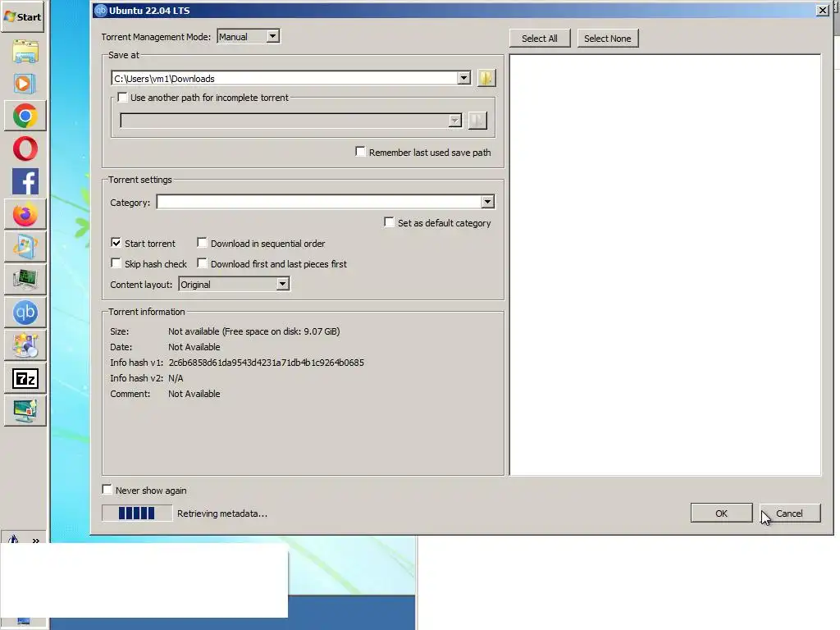Viewport: 840px width, 630px height.
Task: Click the qBittorrent icon in the title bar
Action: coord(100,10)
